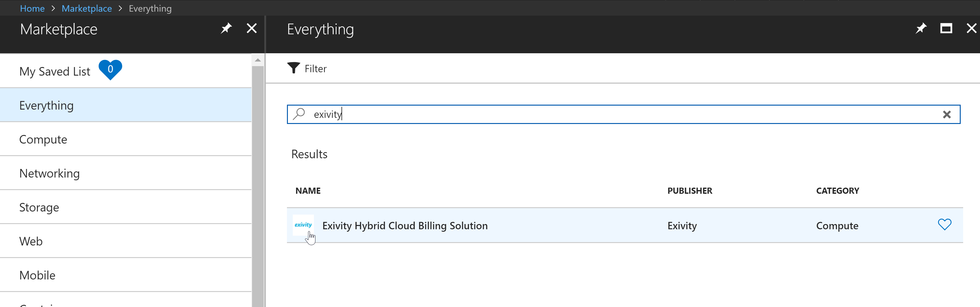This screenshot has width=980, height=307.
Task: Focus the marketplace search field
Action: (624, 114)
